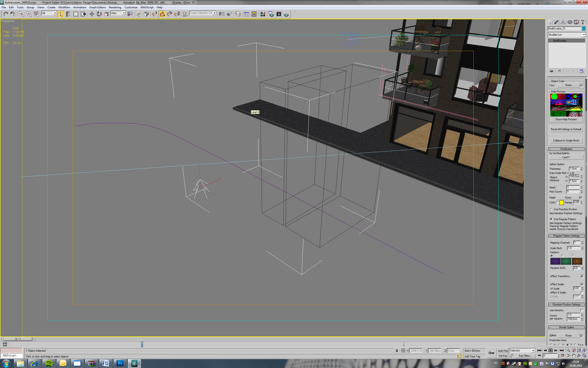The image size is (588, 368).
Task: Click the Show Help Pictures button
Action: coord(566,119)
